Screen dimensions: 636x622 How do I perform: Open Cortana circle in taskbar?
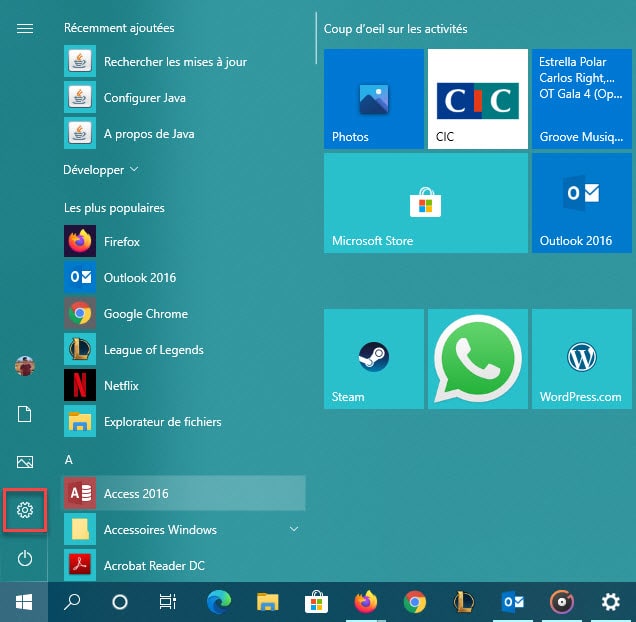(x=120, y=602)
